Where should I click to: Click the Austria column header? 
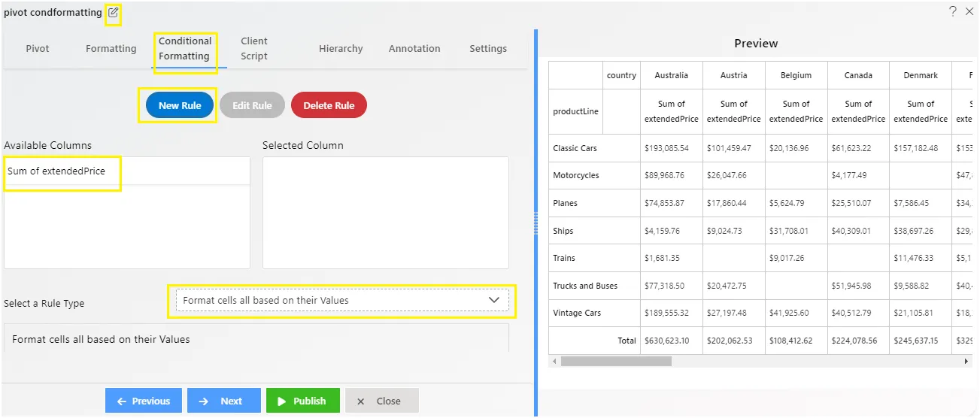pyautogui.click(x=734, y=75)
